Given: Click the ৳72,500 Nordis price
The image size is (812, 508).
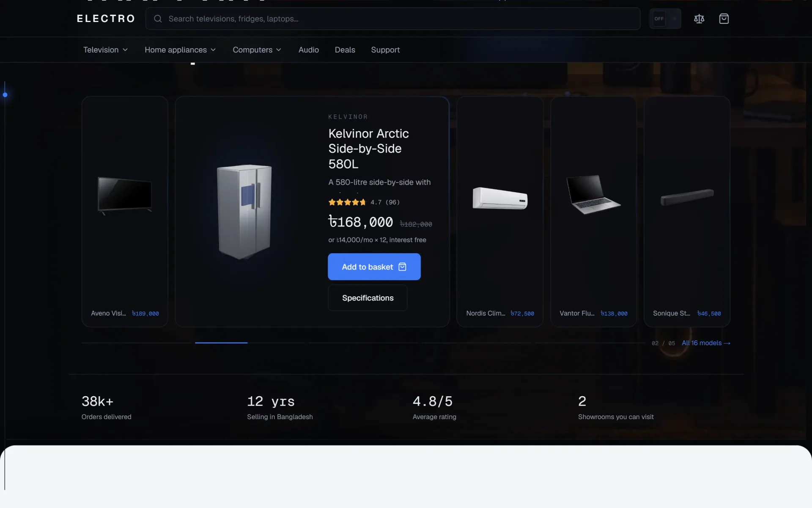Looking at the screenshot, I should tap(522, 314).
